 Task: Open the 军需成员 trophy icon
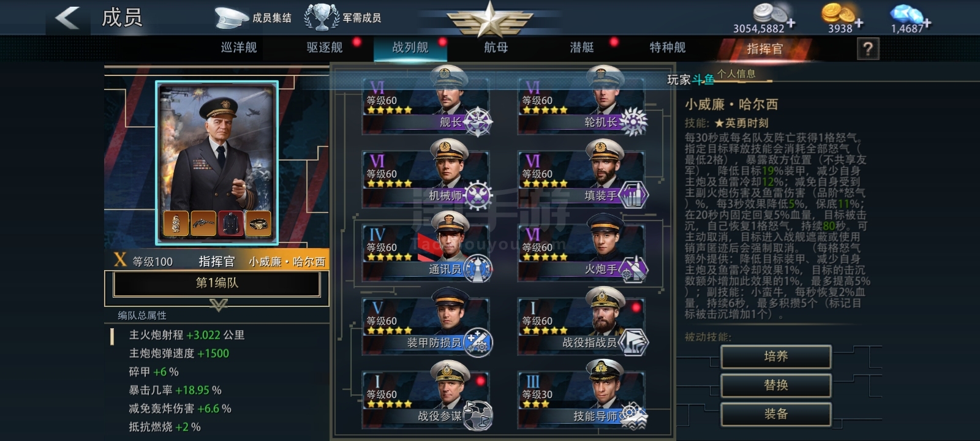click(322, 17)
